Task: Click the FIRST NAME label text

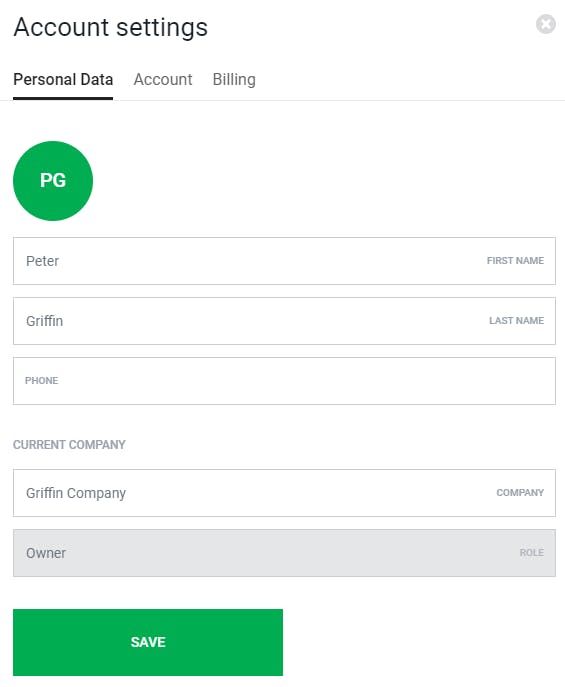Action: (515, 261)
